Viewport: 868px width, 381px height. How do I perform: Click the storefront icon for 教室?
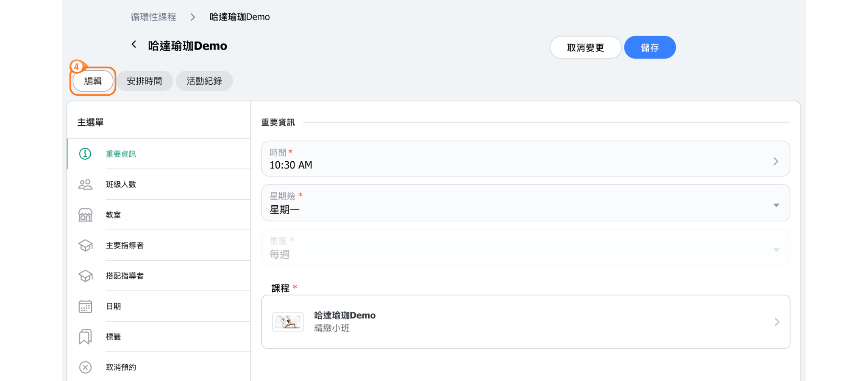pyautogui.click(x=85, y=215)
